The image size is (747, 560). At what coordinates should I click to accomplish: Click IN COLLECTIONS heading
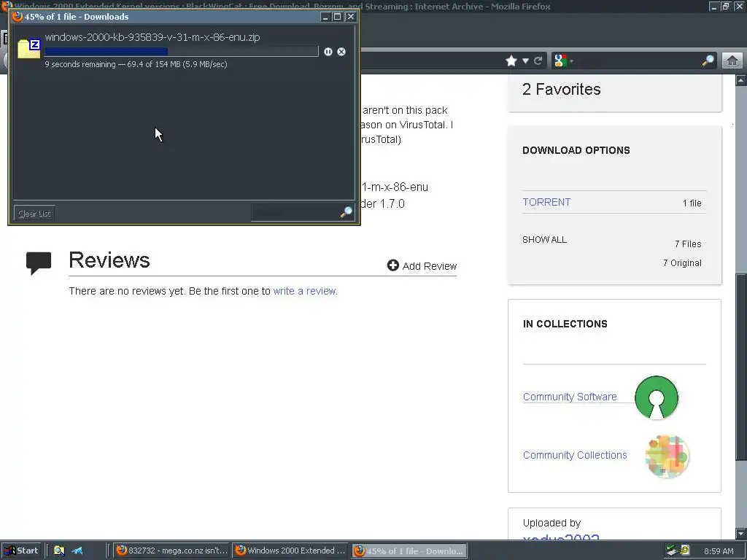point(565,324)
